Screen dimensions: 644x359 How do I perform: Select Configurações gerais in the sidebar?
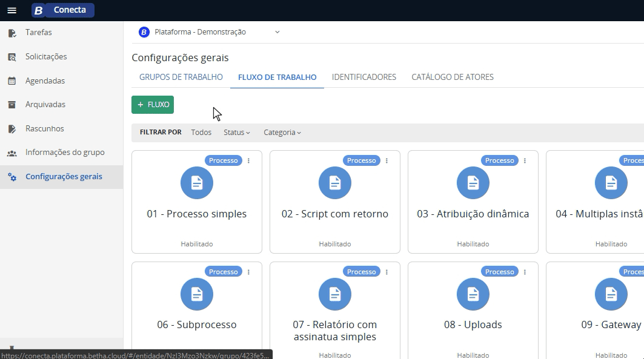[x=62, y=177]
